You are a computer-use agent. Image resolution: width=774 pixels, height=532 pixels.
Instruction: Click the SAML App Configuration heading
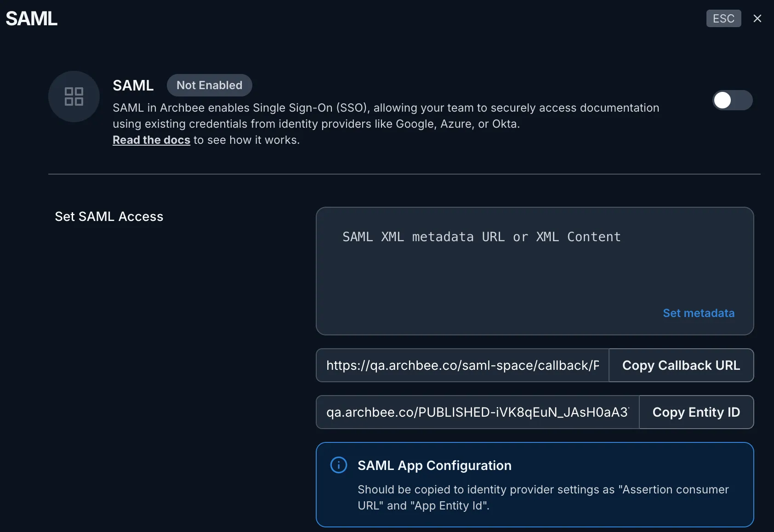pos(434,465)
